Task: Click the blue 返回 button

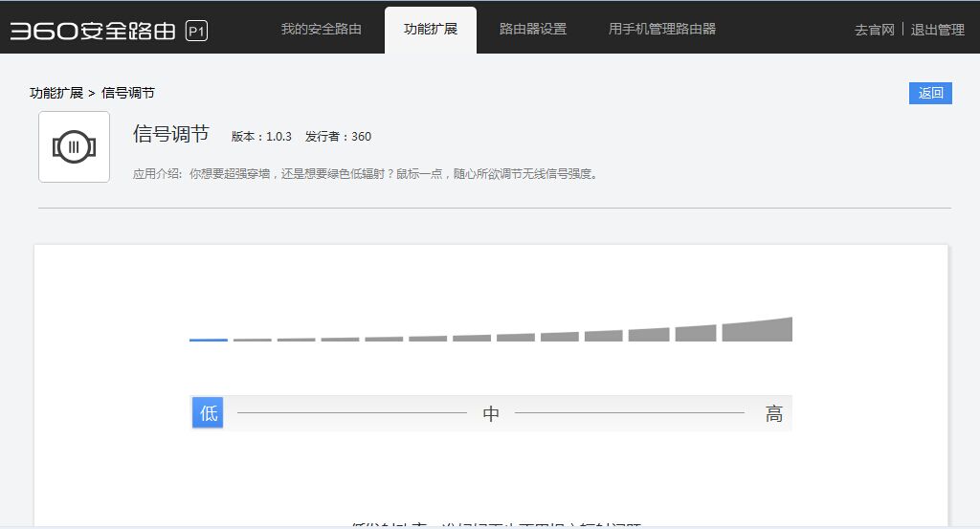Action: click(x=930, y=93)
